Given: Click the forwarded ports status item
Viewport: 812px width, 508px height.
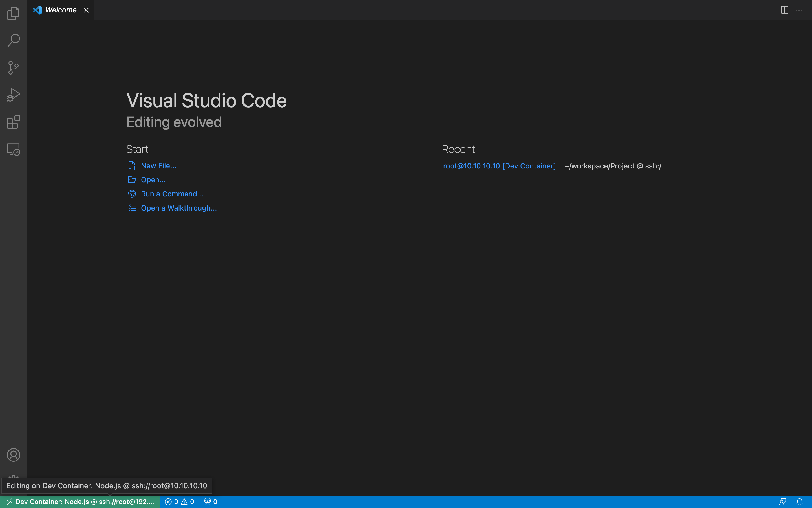Looking at the screenshot, I should (210, 502).
